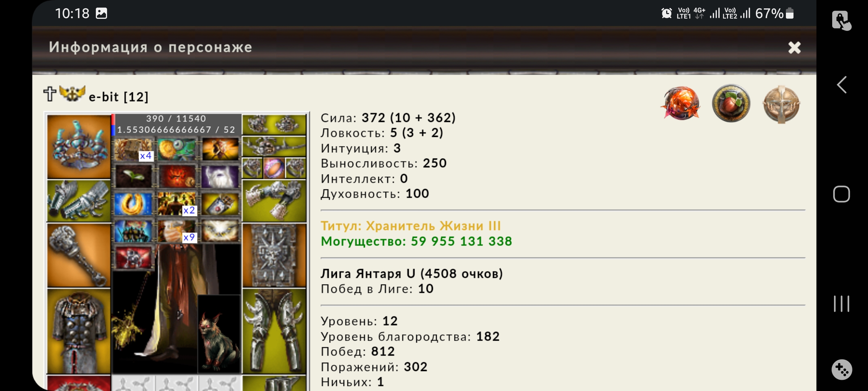Screen dimensions: 868x391
Task: Select the white bearded wizard buff icon
Action: (x=220, y=177)
